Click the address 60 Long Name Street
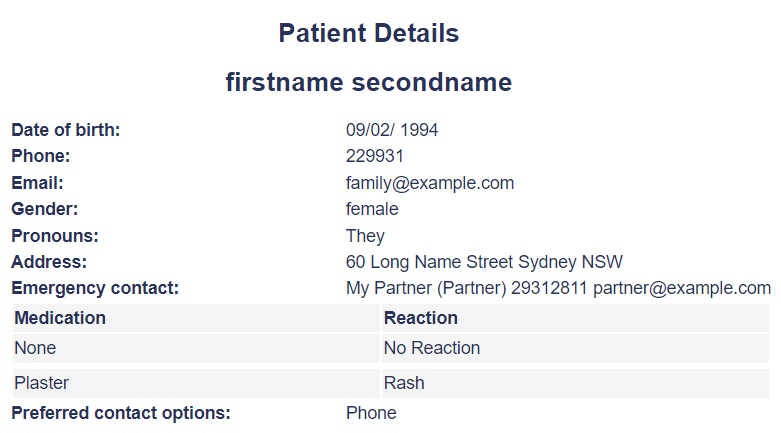The image size is (781, 433). coord(484,262)
